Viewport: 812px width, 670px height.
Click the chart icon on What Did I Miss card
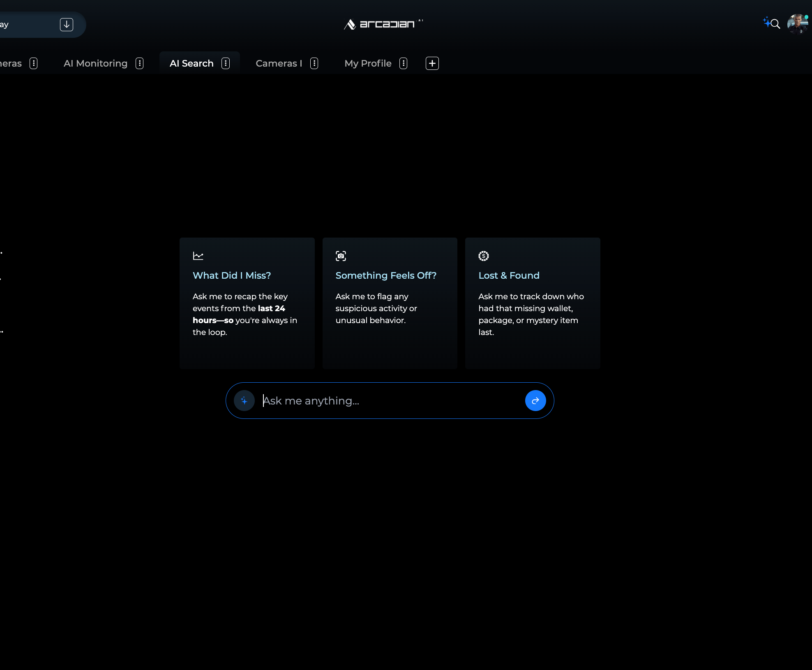(198, 256)
